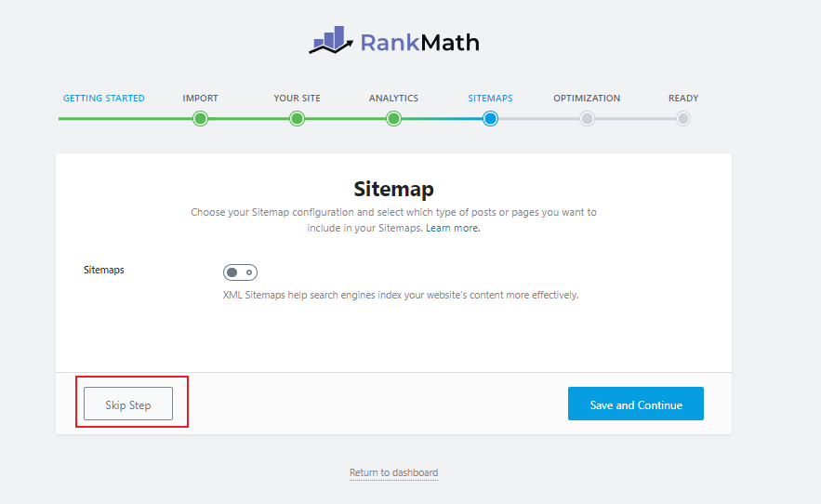Viewport: 821px width, 504px height.
Task: Open the Analytics step label
Action: point(393,98)
